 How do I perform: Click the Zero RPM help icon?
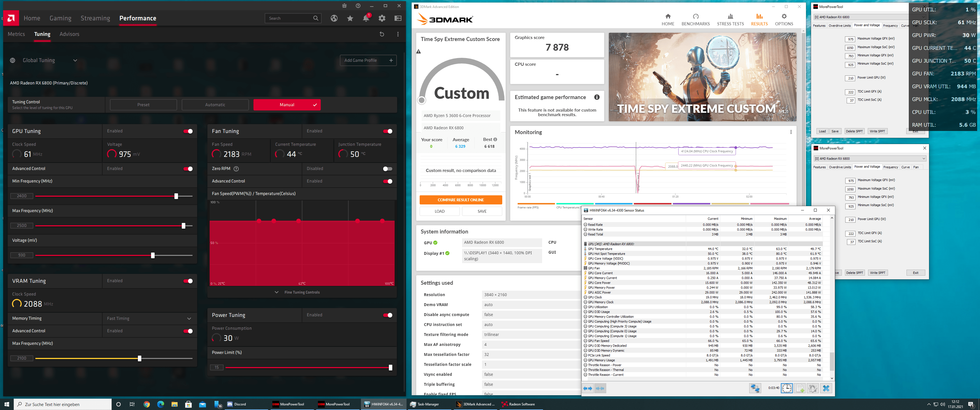click(236, 169)
